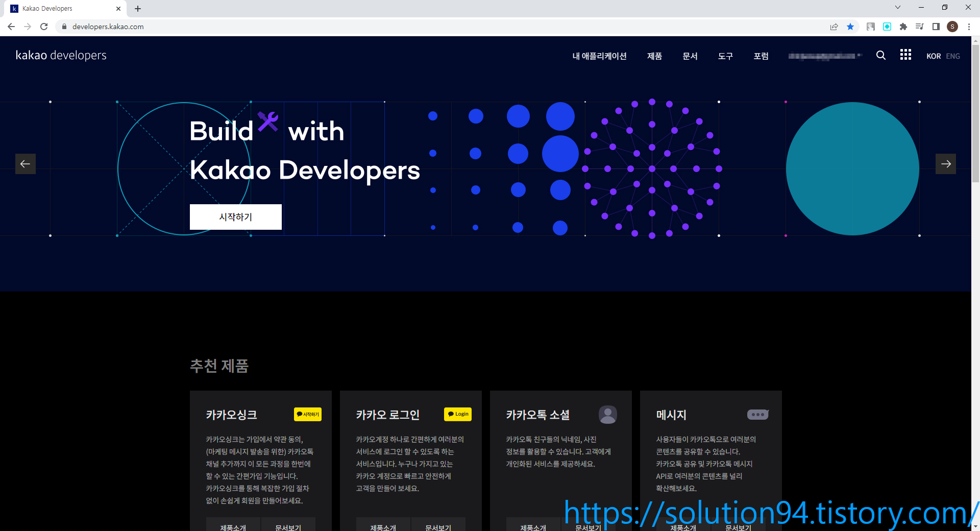Click the 메시지 speech bubble icon
980x531 pixels.
click(758, 415)
